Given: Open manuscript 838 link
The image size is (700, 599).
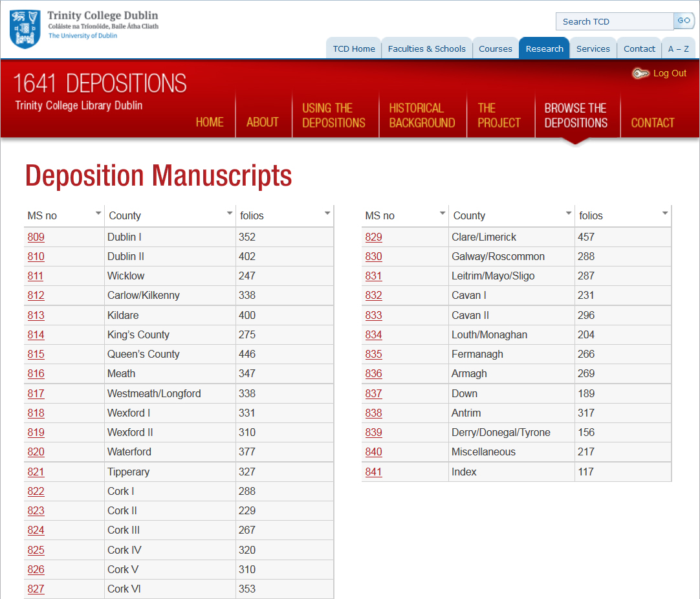Looking at the screenshot, I should click(x=374, y=413).
